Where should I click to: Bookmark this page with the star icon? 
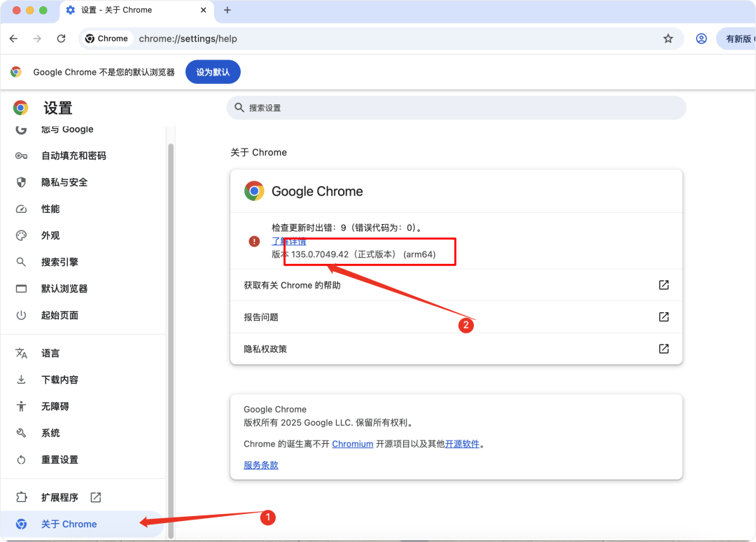668,39
